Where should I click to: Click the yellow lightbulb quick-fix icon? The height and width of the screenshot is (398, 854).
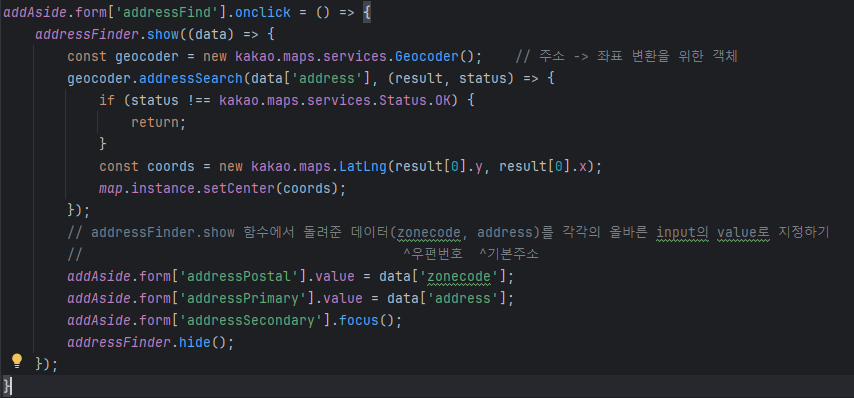click(x=17, y=359)
